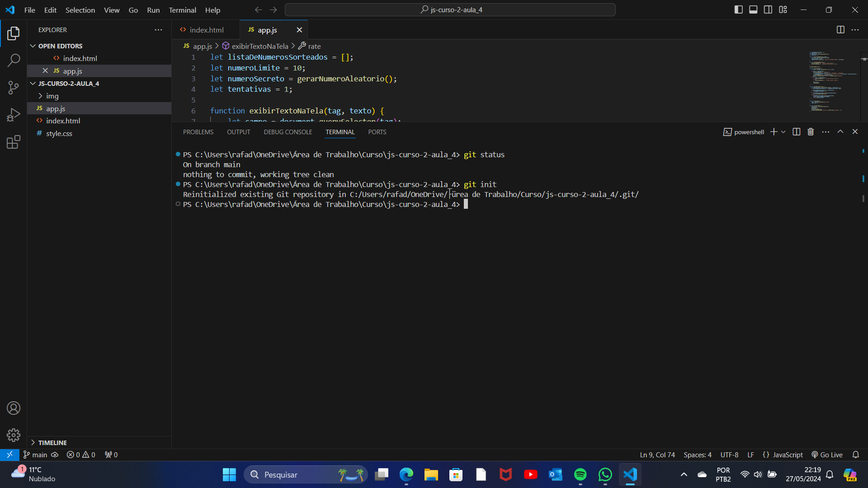The width and height of the screenshot is (868, 488).
Task: Open the Explorer view in activity bar
Action: pyautogui.click(x=14, y=33)
